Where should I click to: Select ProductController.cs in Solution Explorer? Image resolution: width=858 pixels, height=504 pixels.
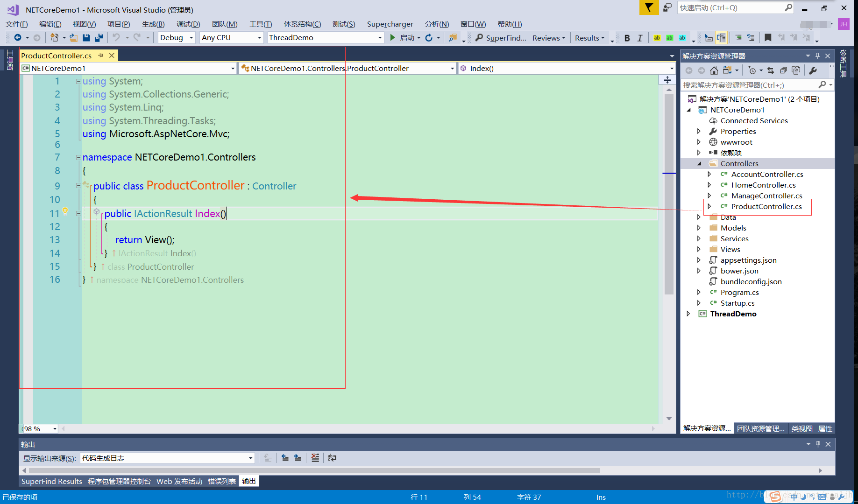(766, 206)
